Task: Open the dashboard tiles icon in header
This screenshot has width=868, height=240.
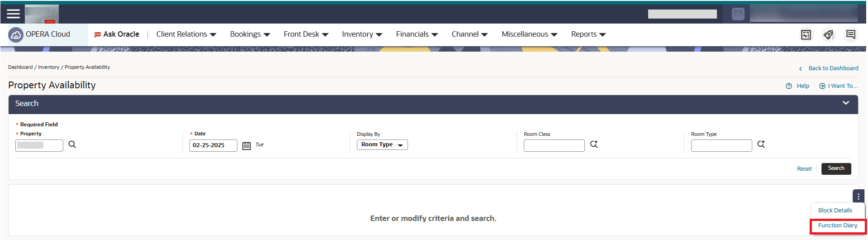Action: click(806, 35)
